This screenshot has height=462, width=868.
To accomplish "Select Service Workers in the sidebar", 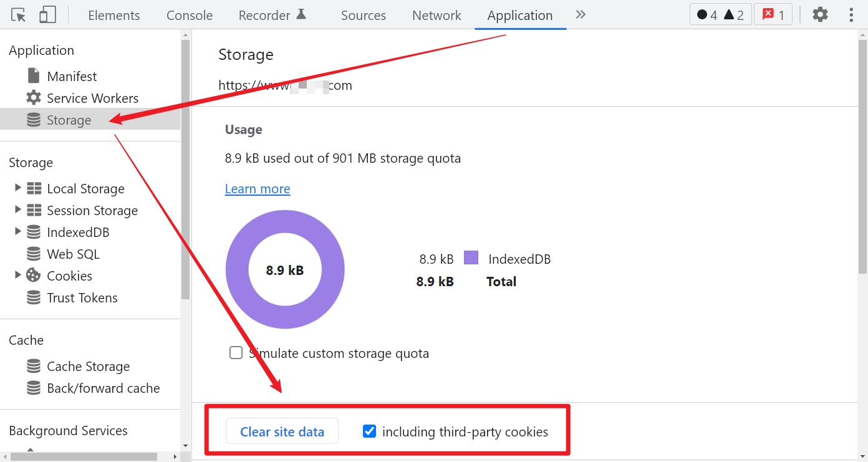I will [92, 98].
